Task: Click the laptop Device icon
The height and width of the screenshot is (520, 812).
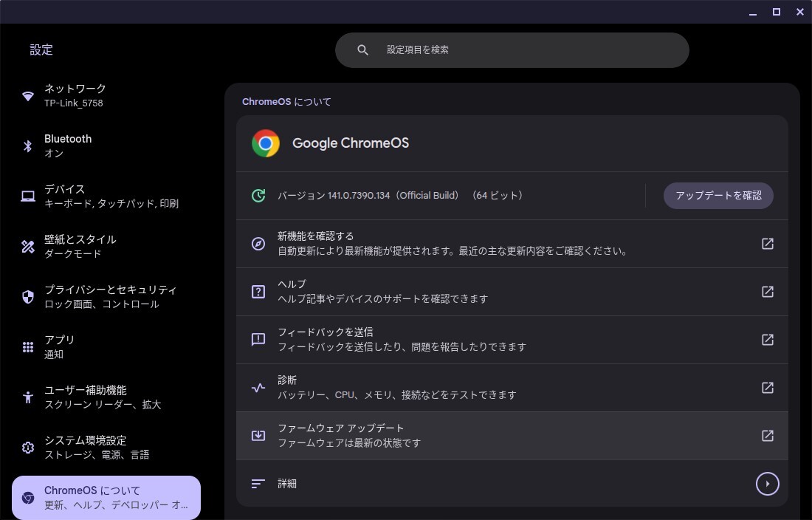Action: pyautogui.click(x=28, y=196)
